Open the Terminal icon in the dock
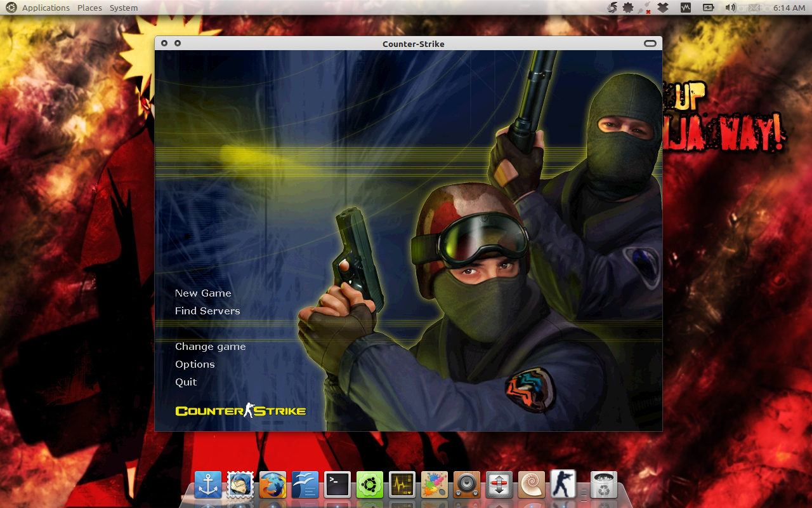This screenshot has width=812, height=508. click(x=337, y=485)
